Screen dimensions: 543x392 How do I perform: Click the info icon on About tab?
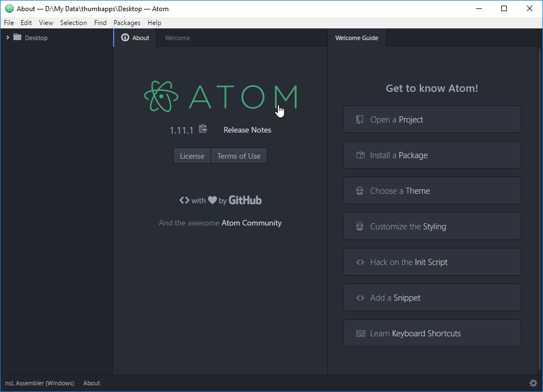[x=125, y=37]
